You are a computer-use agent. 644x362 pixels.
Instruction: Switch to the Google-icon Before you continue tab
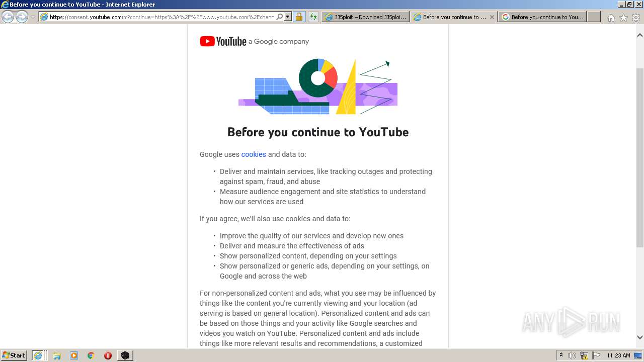click(542, 17)
